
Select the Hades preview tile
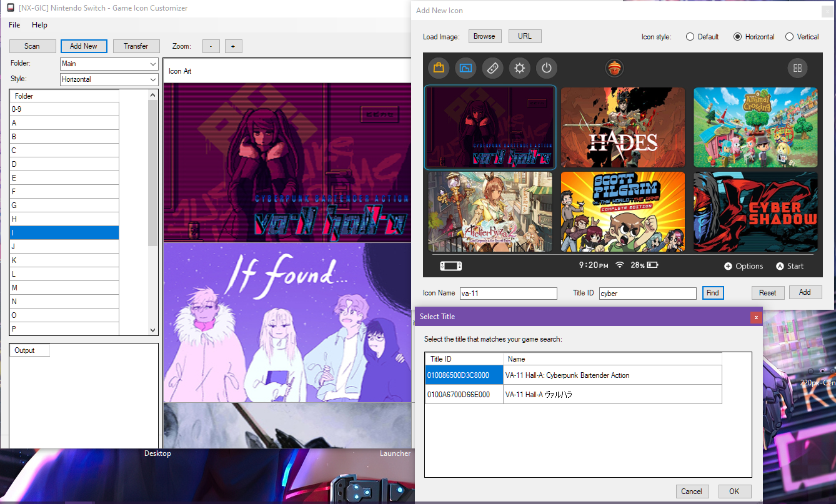[x=622, y=127]
